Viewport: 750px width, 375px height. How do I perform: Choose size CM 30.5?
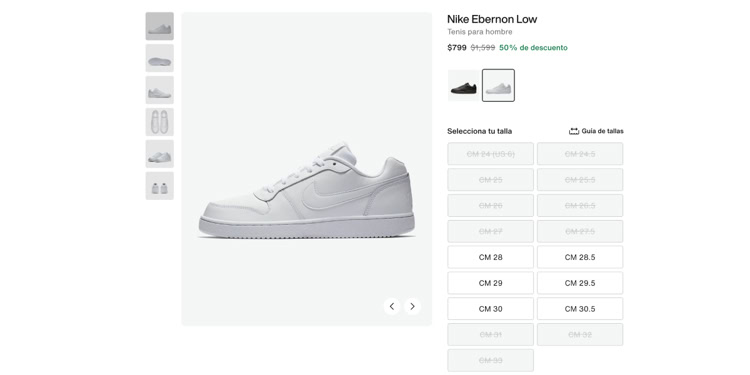[580, 309]
